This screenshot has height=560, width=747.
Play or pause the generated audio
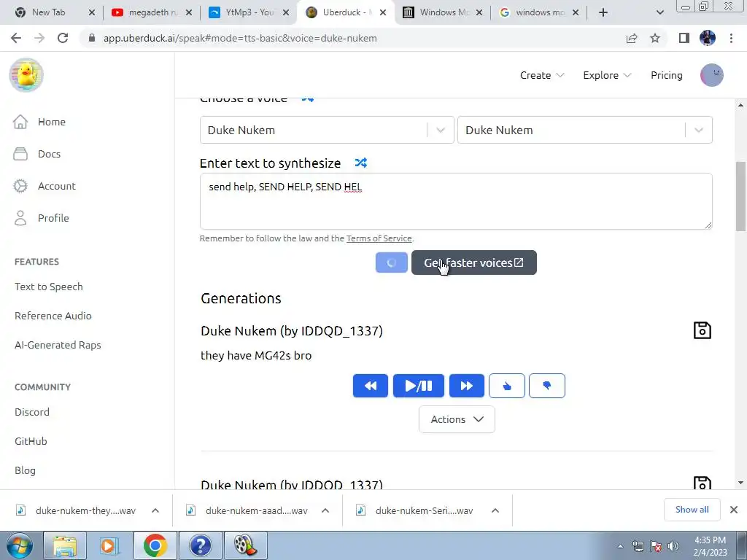click(418, 386)
